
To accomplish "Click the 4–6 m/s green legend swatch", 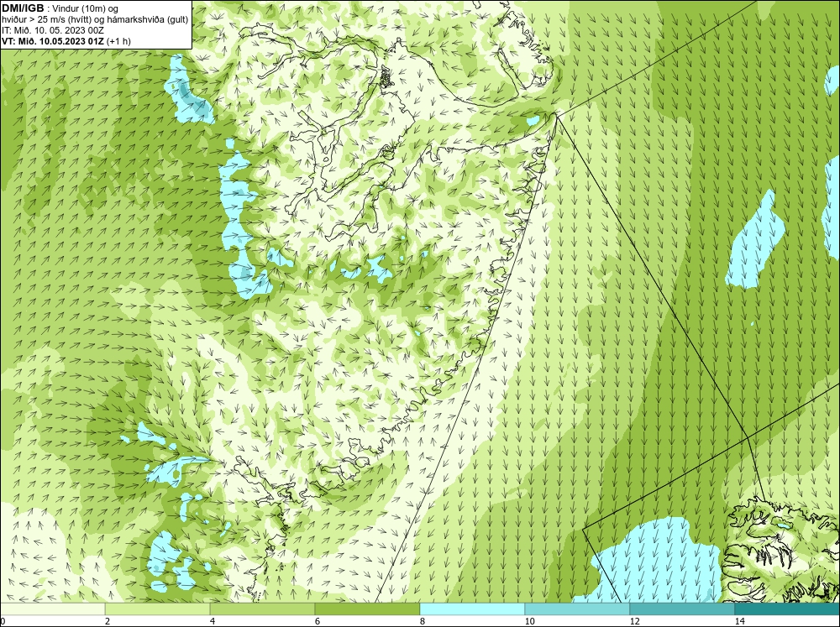I will pyautogui.click(x=262, y=609).
